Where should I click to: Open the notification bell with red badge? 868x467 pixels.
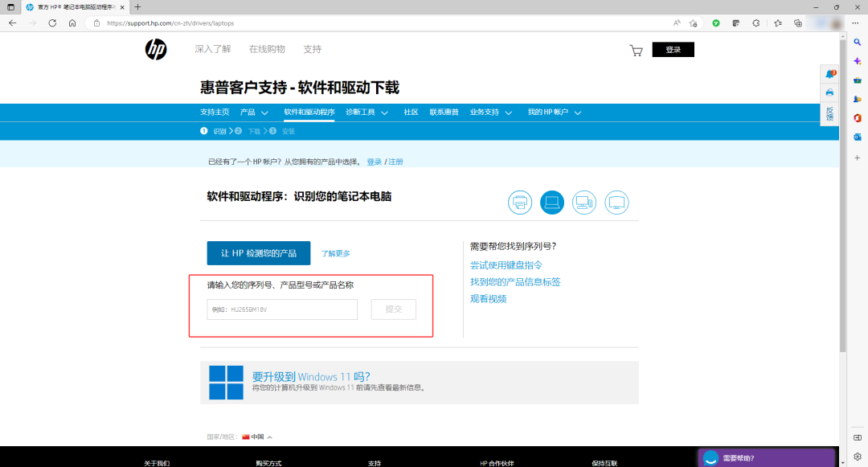pos(829,74)
